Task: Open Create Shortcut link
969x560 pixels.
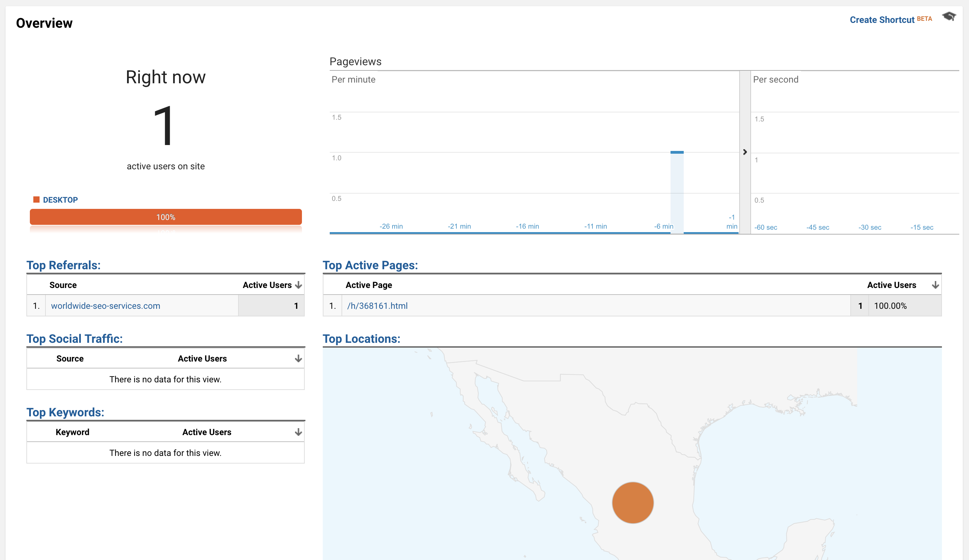Action: pyautogui.click(x=882, y=20)
